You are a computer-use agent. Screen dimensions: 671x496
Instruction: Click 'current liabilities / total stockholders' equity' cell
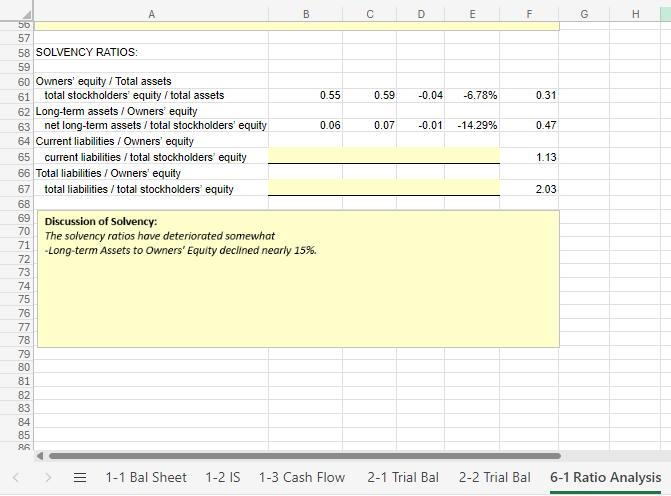point(151,157)
